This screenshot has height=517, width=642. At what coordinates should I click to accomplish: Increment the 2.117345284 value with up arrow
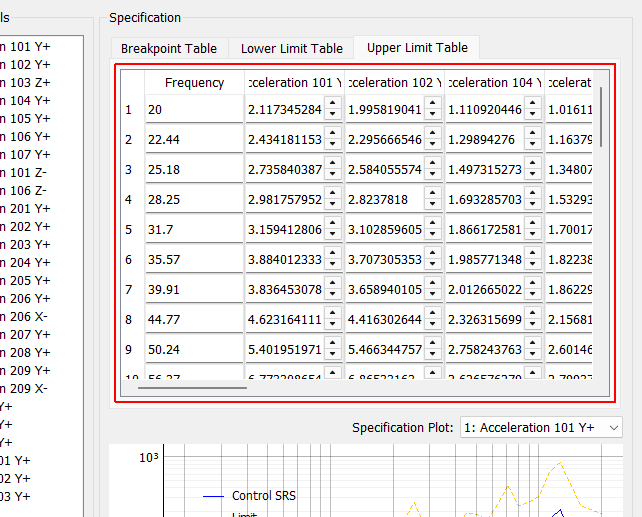[333, 103]
